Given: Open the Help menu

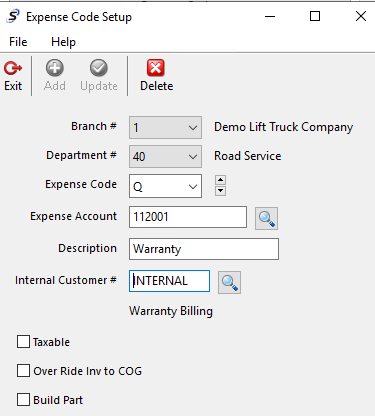Looking at the screenshot, I should [63, 42].
